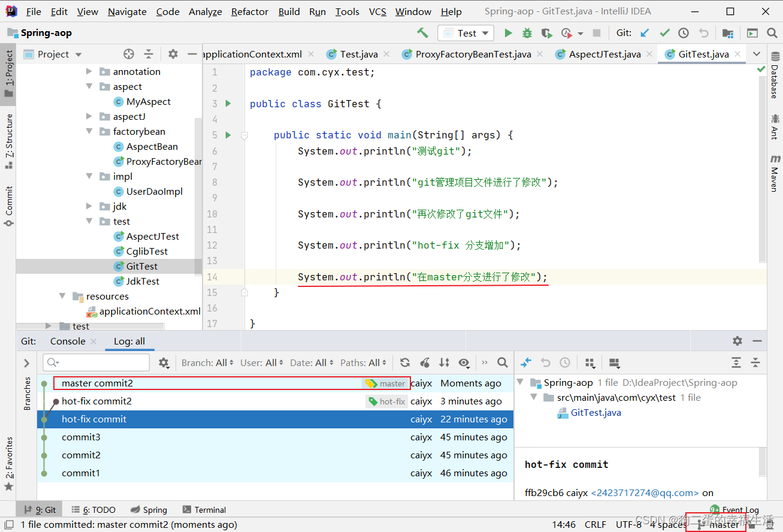Rollback changes with undo arrow
This screenshot has width=783, height=532.
coord(704,33)
